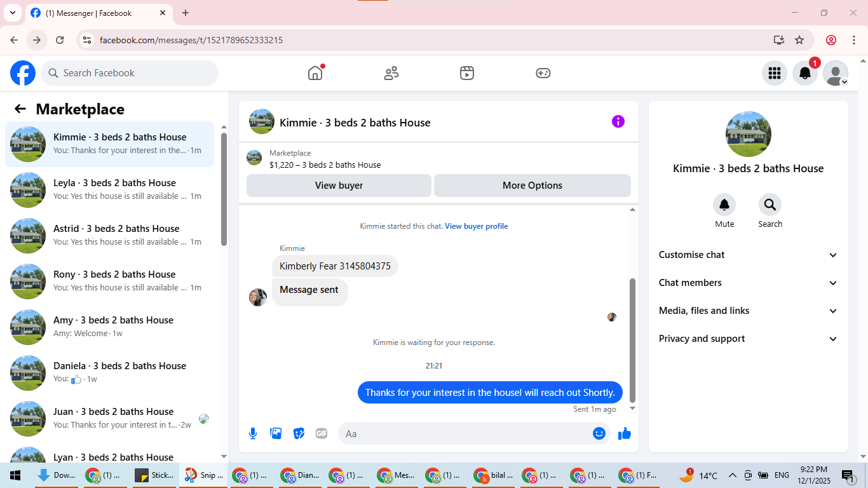The width and height of the screenshot is (868, 488).
Task: Open the Astrid conversation in the list
Action: pyautogui.click(x=109, y=236)
